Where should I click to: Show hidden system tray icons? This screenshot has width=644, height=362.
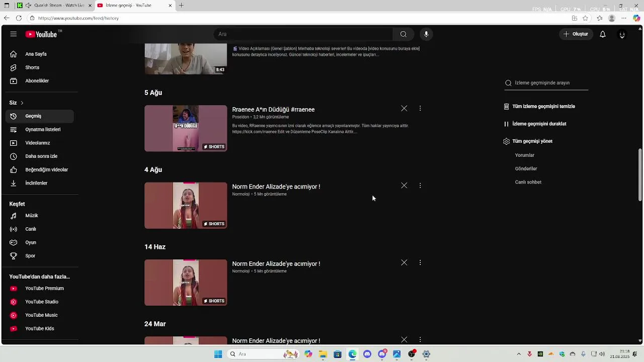tap(519, 354)
